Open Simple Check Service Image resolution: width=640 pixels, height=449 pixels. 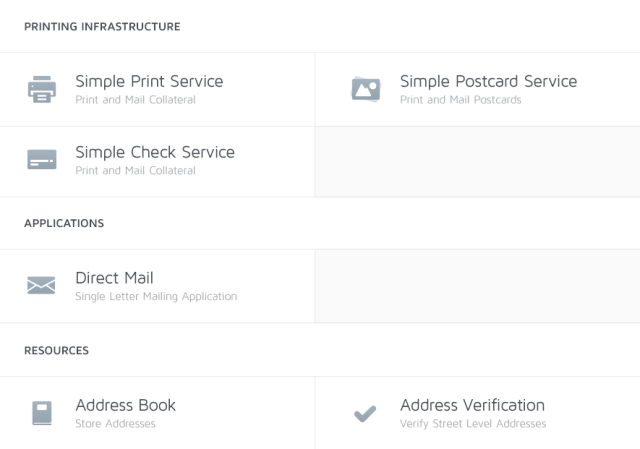coord(155,152)
